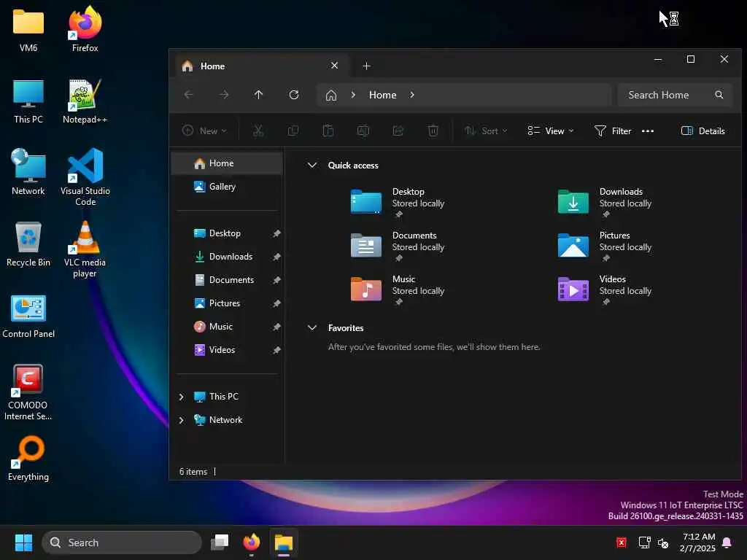Go back with the left arrow
The height and width of the screenshot is (560, 747).
[189, 95]
